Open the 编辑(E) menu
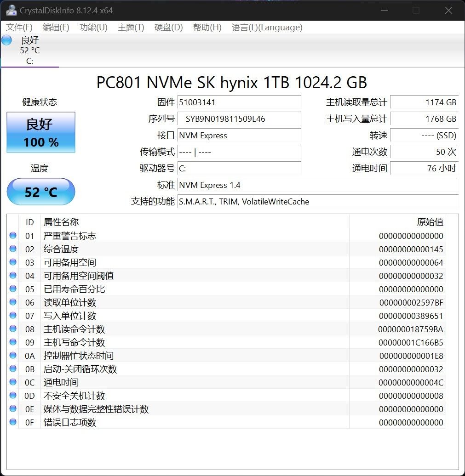This screenshot has height=476, width=465. coord(56,27)
